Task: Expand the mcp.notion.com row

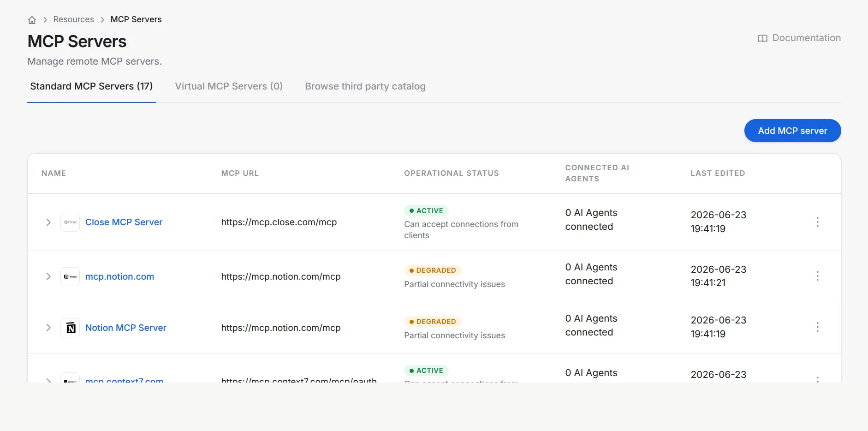Action: point(48,276)
